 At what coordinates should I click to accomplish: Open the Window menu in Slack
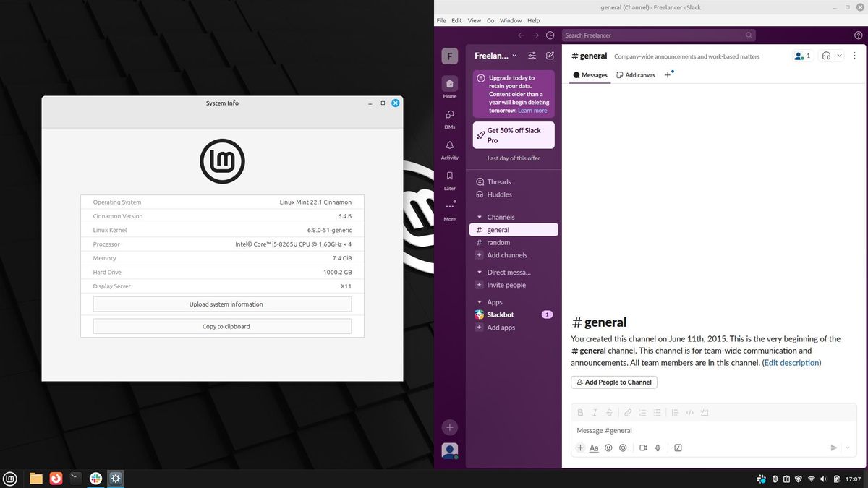pyautogui.click(x=511, y=20)
